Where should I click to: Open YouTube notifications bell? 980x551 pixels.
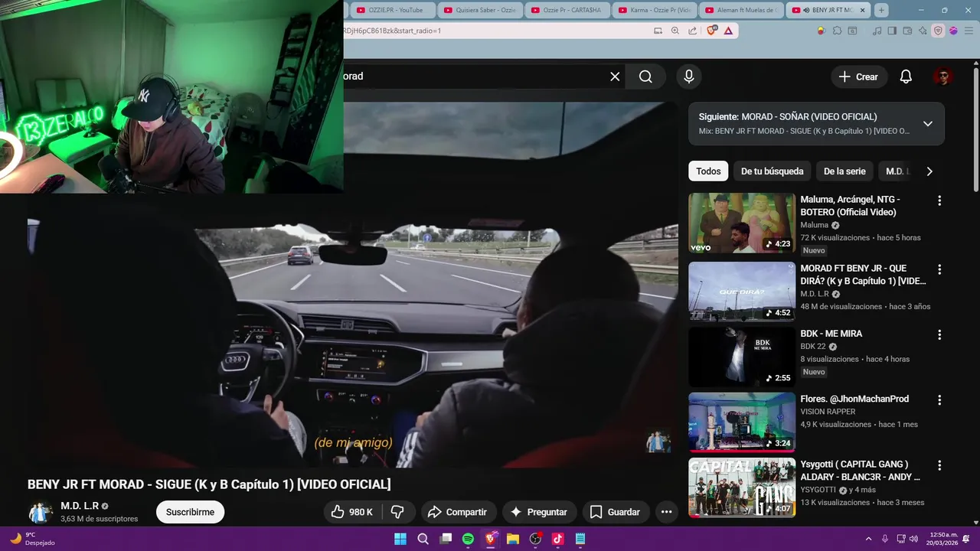906,77
